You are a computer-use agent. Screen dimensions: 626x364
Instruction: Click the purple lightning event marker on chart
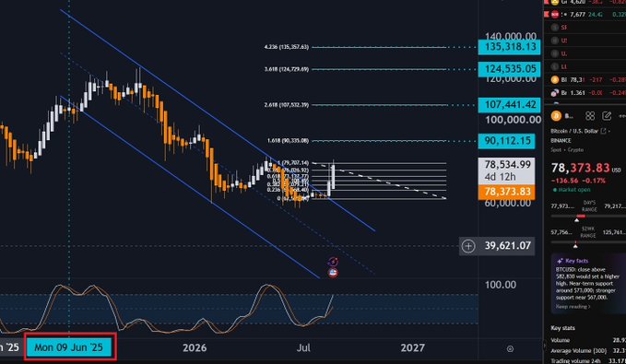pos(333,262)
